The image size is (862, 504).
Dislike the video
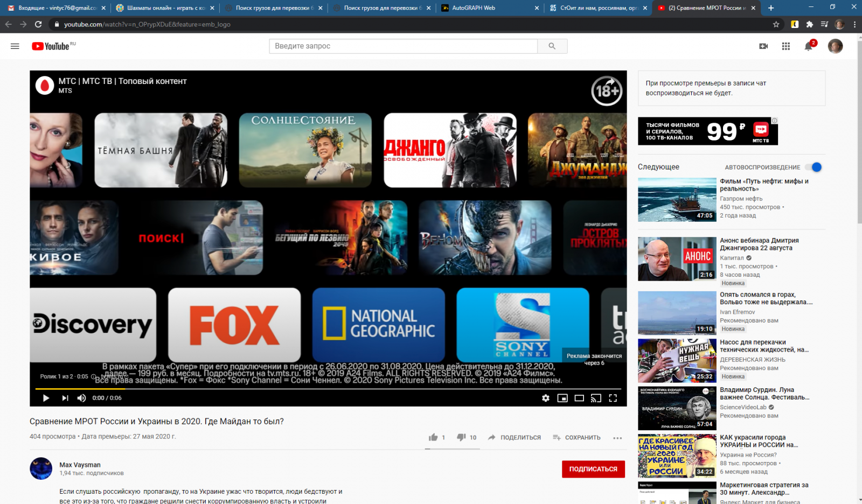tap(461, 437)
